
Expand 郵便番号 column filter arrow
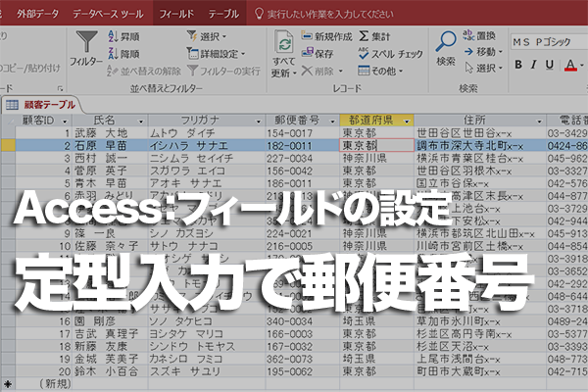[x=332, y=122]
